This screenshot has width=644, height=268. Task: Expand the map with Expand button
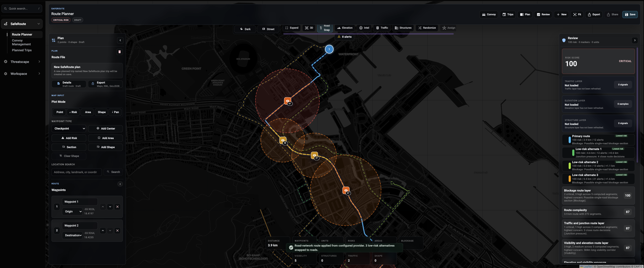coord(292,28)
